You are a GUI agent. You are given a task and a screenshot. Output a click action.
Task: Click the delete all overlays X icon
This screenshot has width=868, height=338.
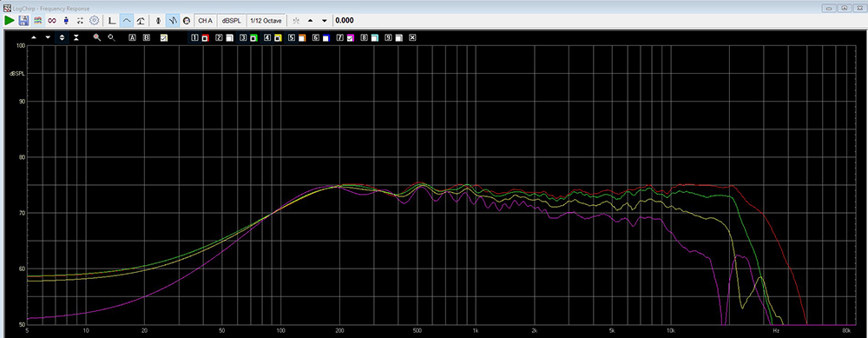point(412,37)
